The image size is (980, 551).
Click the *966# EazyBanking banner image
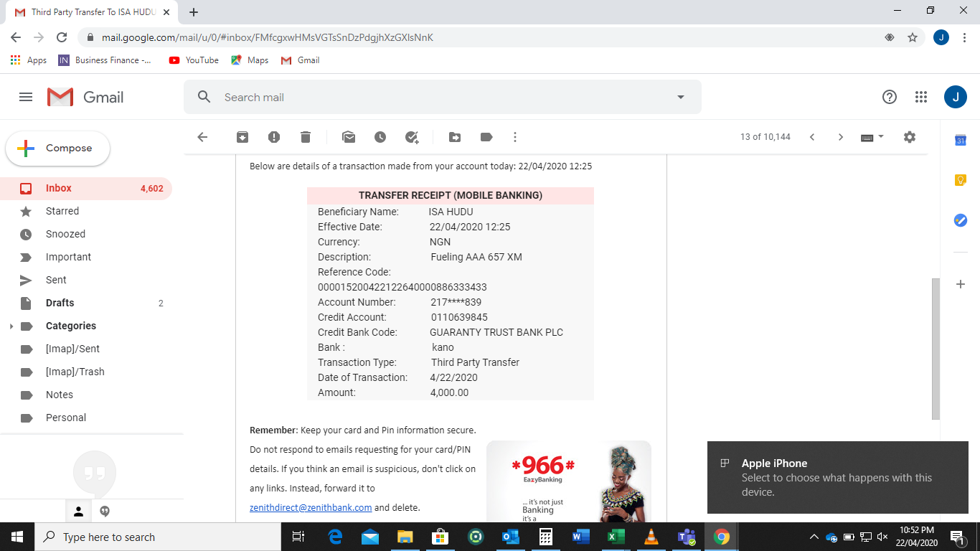click(x=569, y=481)
